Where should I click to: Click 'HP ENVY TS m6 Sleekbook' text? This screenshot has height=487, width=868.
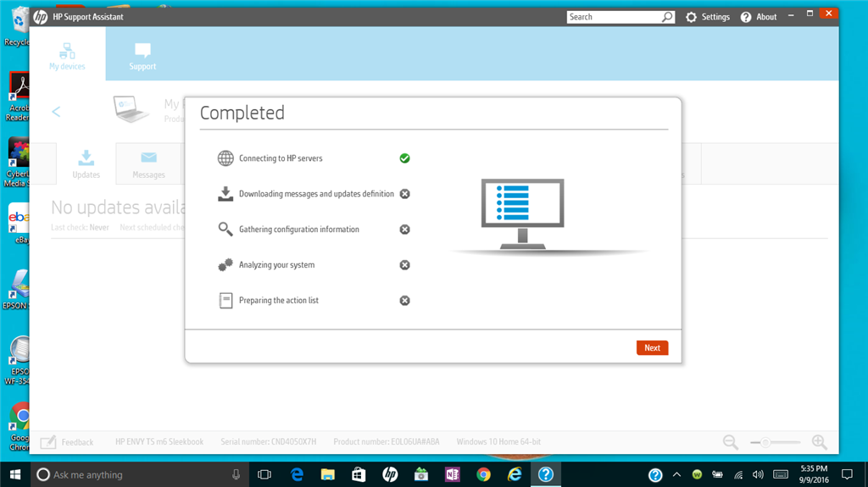coord(159,441)
